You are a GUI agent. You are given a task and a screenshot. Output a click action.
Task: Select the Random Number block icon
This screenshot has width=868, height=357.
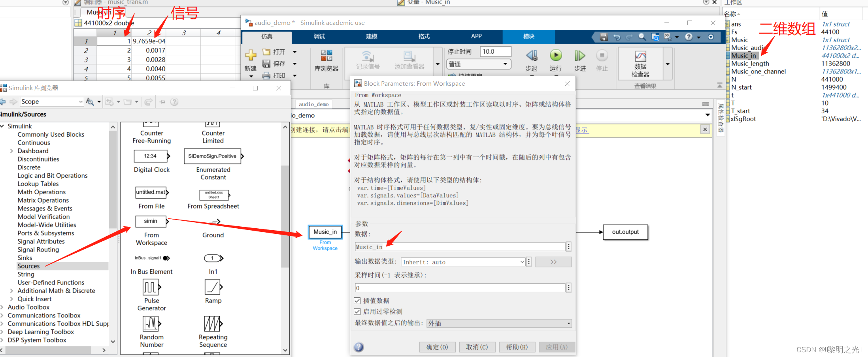(x=152, y=324)
